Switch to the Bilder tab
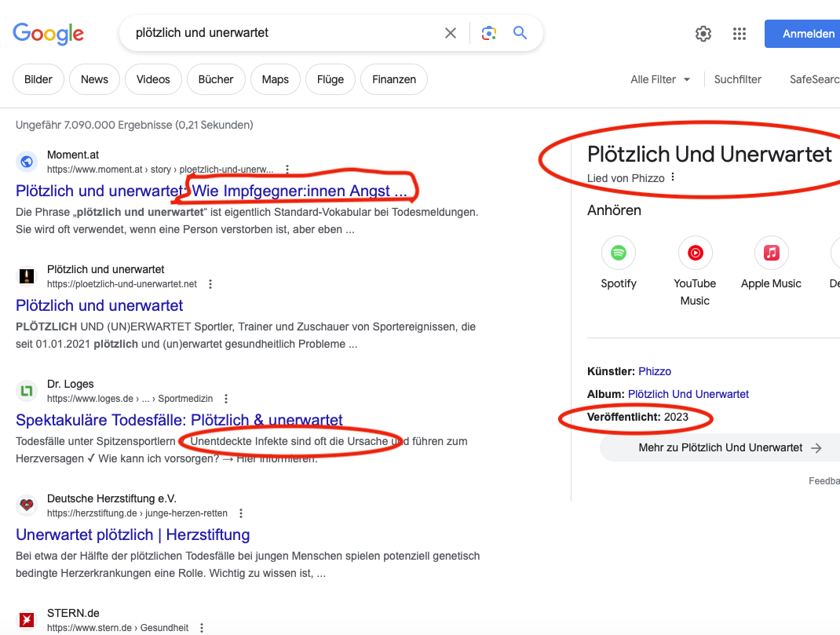Screen dimensions: 840x635 [x=38, y=79]
